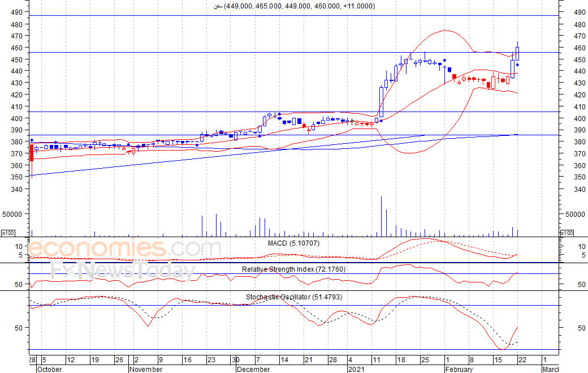Click the date label 15 in February

[x=498, y=360]
